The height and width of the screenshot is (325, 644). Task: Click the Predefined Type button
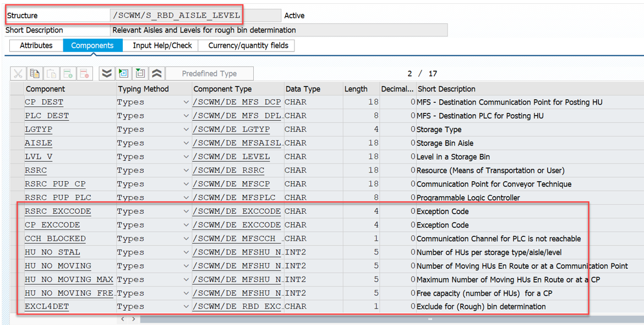(x=210, y=74)
